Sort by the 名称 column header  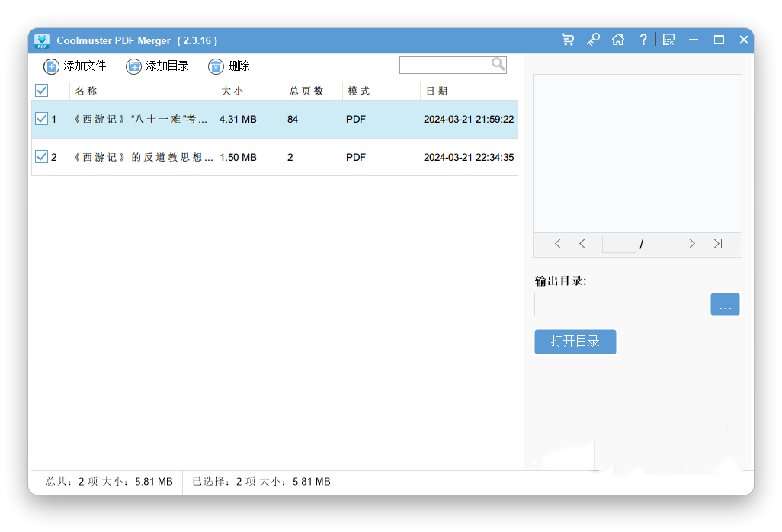(142, 91)
